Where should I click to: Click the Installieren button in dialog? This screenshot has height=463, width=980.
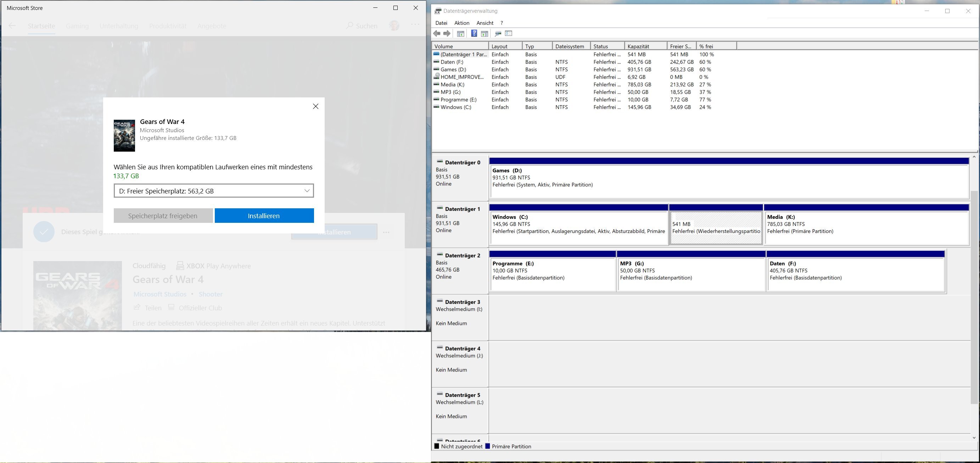click(x=264, y=215)
